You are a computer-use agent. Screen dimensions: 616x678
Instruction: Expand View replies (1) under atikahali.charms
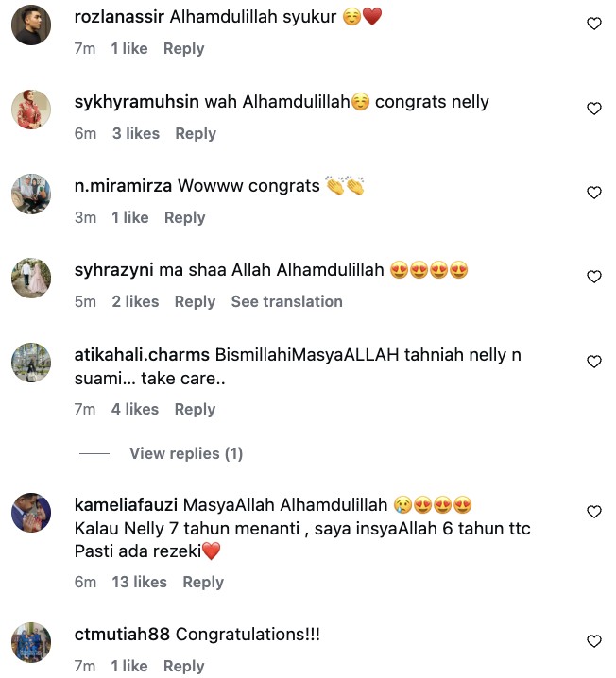pos(185,454)
